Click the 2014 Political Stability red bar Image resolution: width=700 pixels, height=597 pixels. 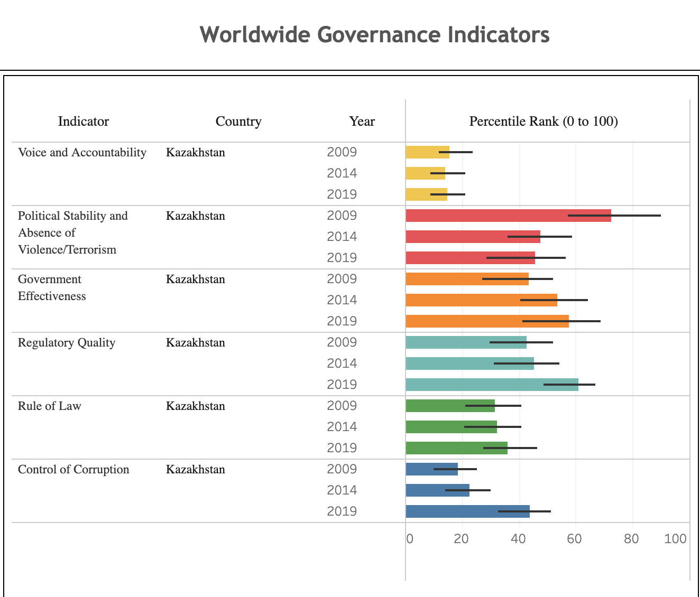(x=473, y=237)
